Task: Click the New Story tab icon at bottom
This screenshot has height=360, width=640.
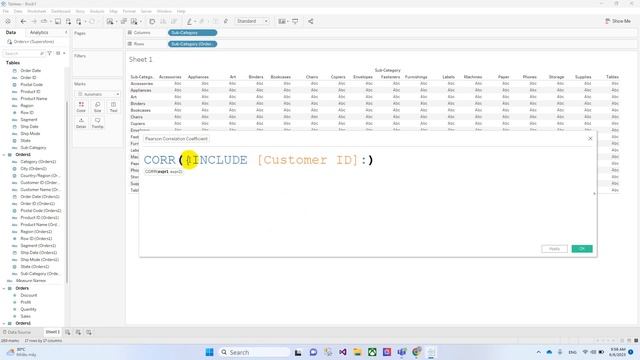Action: [x=89, y=332]
